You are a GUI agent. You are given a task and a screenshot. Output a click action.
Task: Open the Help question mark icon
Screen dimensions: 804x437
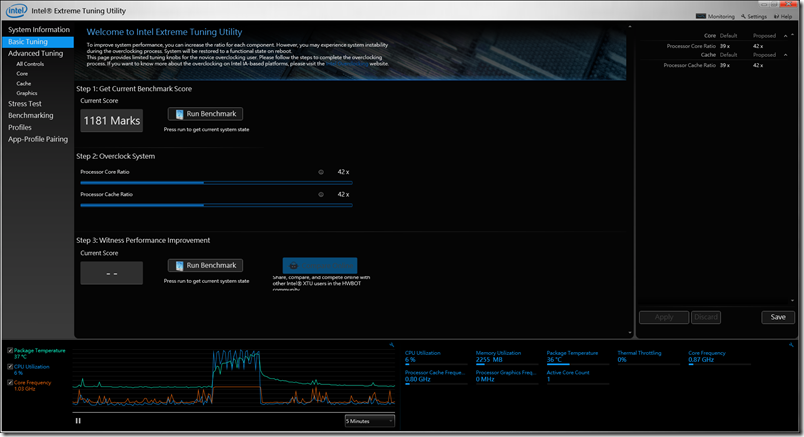pyautogui.click(x=776, y=16)
